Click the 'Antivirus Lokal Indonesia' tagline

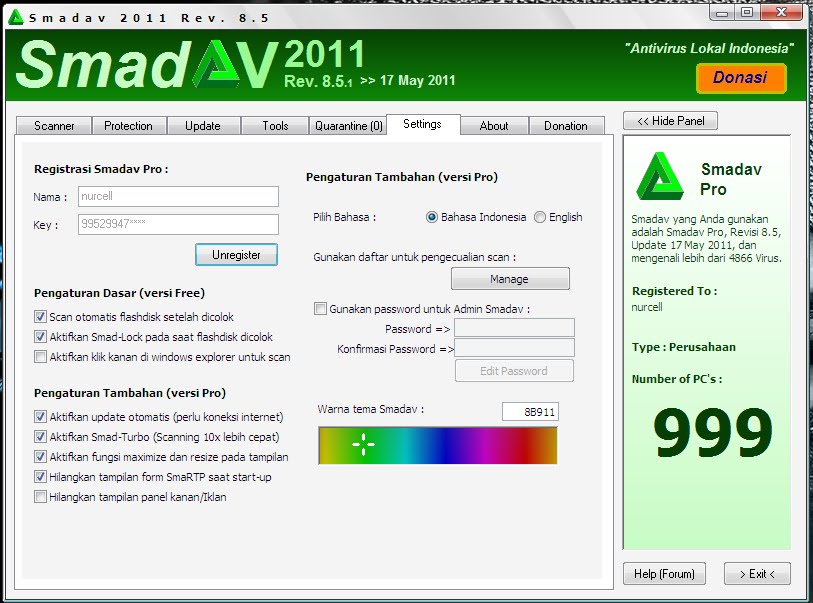(709, 48)
